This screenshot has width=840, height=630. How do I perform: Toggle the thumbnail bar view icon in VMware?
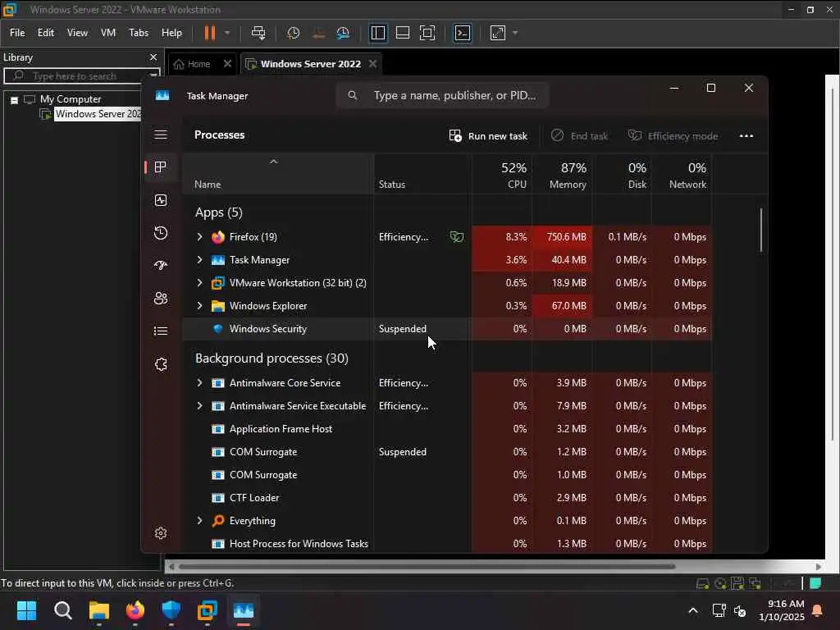402,33
